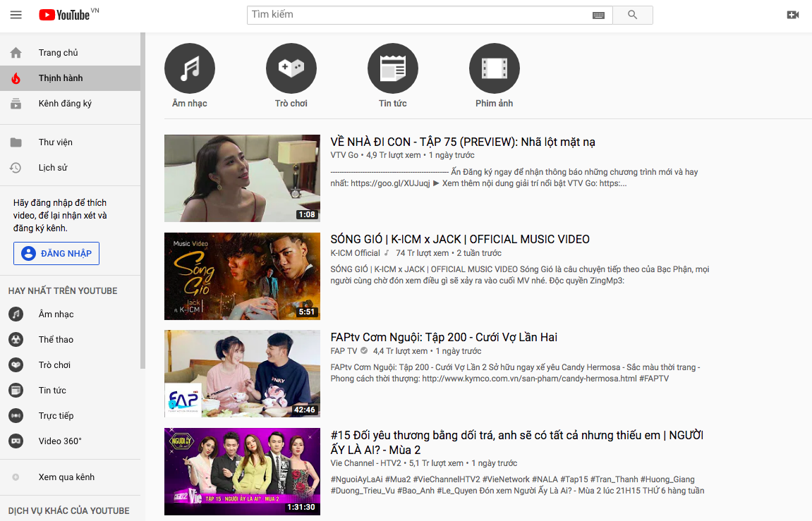The width and height of the screenshot is (812, 521).
Task: Click the DỊCH VỤ KHÁC CỦA YOUTUBE heading
Action: [69, 510]
